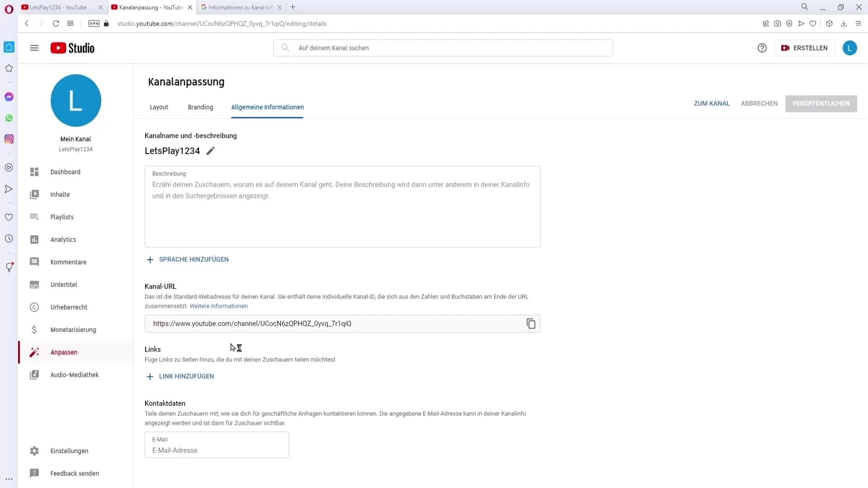Viewport: 868px width, 488px height.
Task: Click the Dashboard icon in sidebar
Action: click(34, 172)
